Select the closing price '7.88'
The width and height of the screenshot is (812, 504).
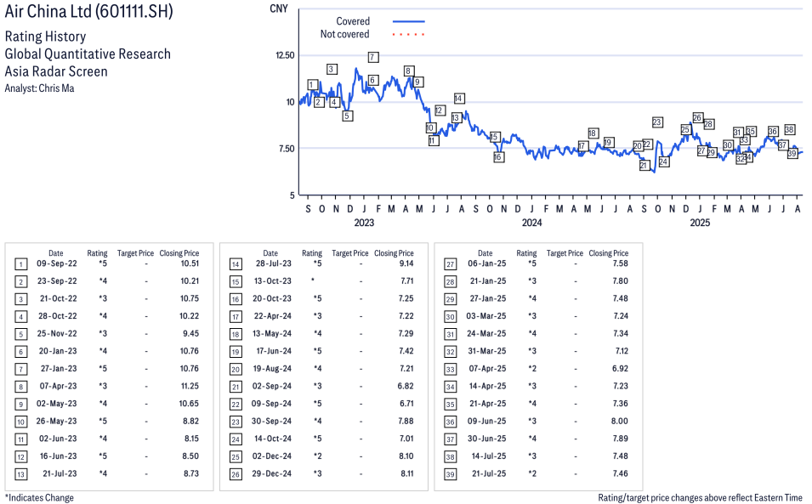406,422
